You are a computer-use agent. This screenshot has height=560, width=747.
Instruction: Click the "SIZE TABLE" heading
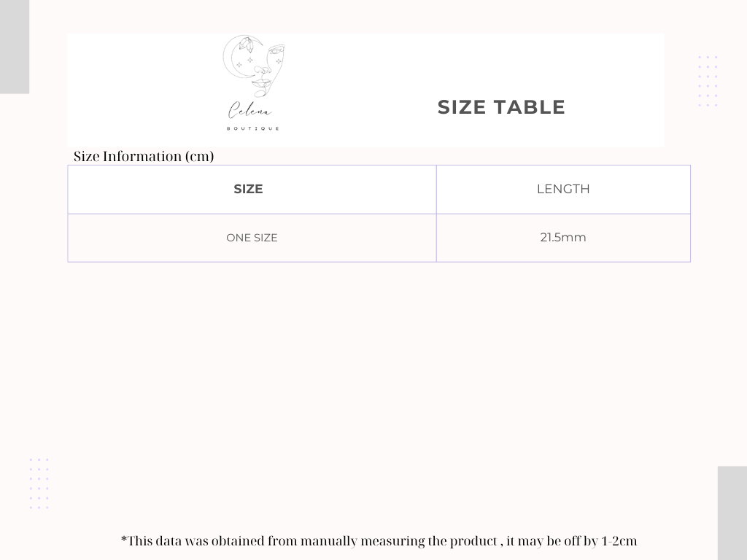click(501, 107)
